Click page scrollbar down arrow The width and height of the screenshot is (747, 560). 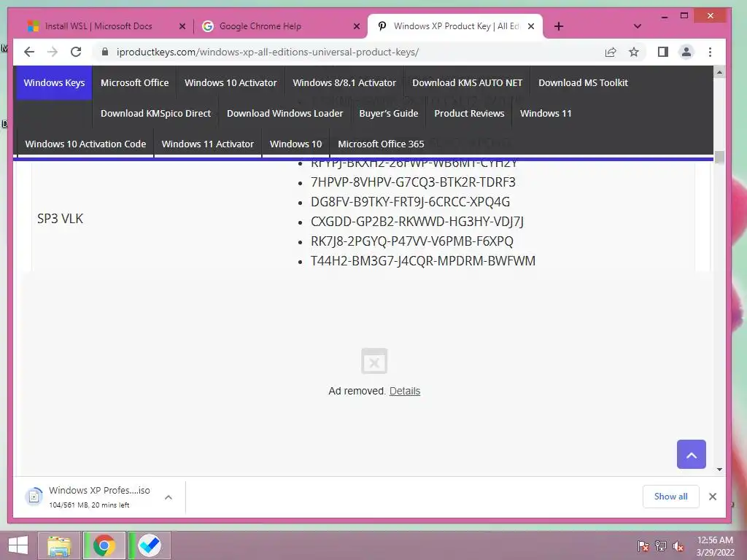pos(719,470)
